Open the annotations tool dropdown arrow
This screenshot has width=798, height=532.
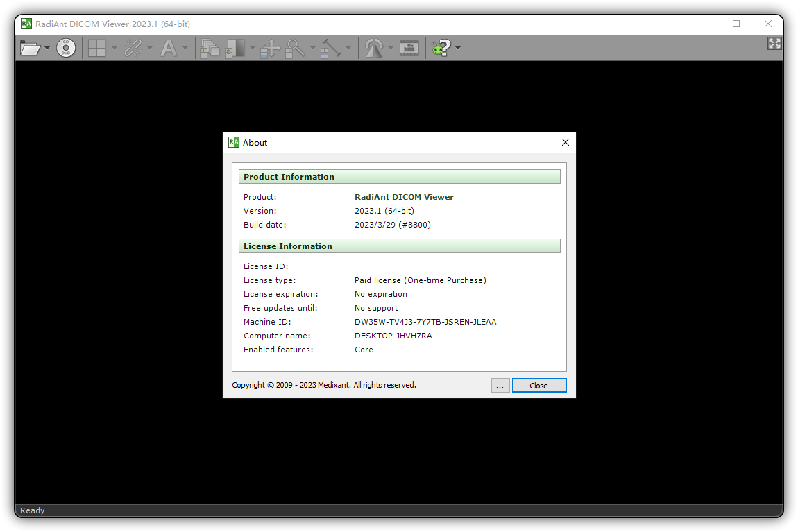point(185,49)
